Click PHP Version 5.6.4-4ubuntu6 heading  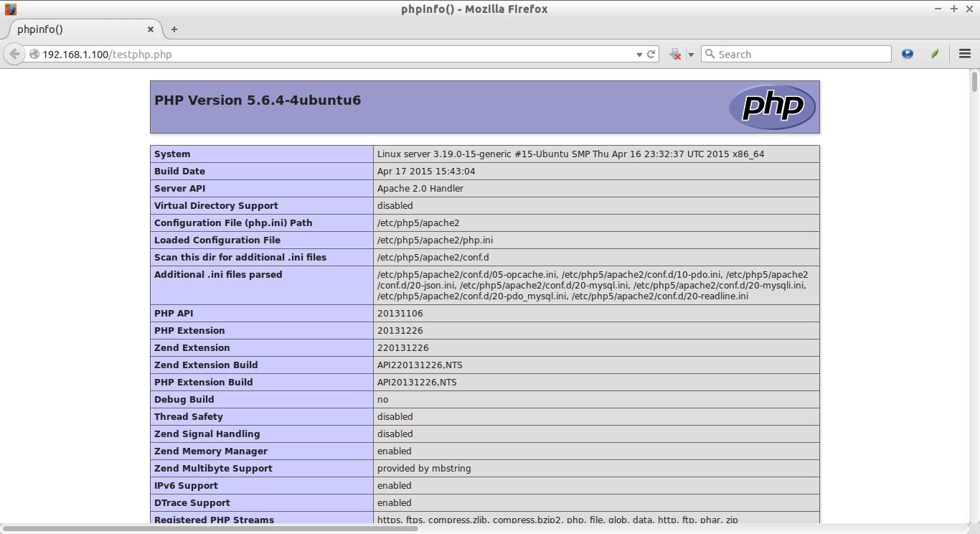coord(258,100)
